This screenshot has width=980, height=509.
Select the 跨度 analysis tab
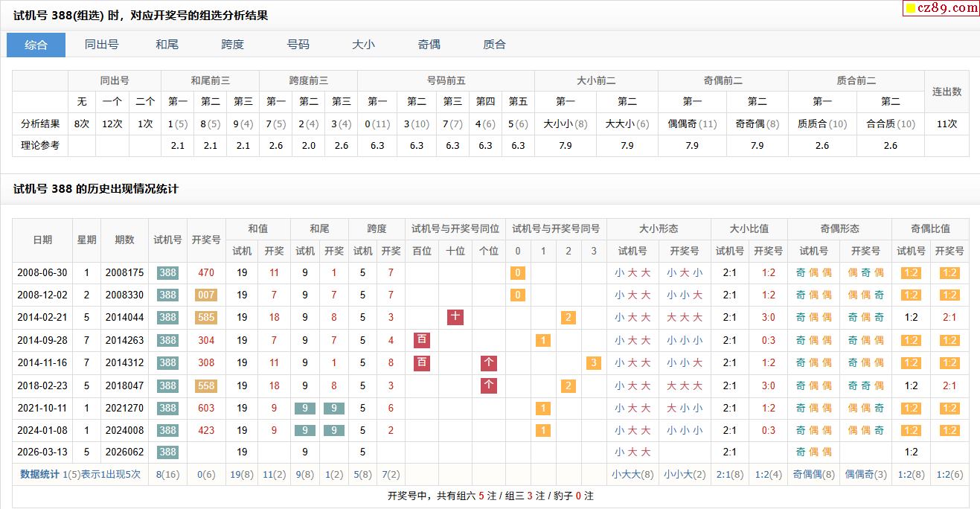[232, 45]
